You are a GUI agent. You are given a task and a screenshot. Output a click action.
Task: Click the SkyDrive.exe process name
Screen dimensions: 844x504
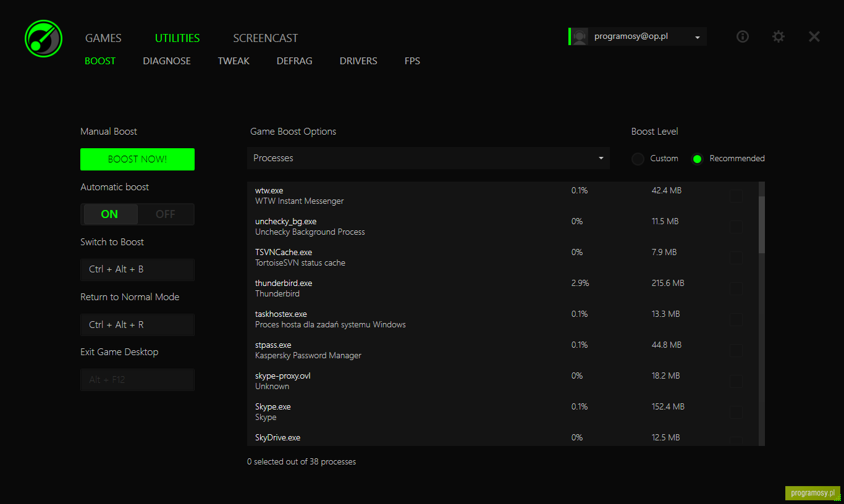277,438
